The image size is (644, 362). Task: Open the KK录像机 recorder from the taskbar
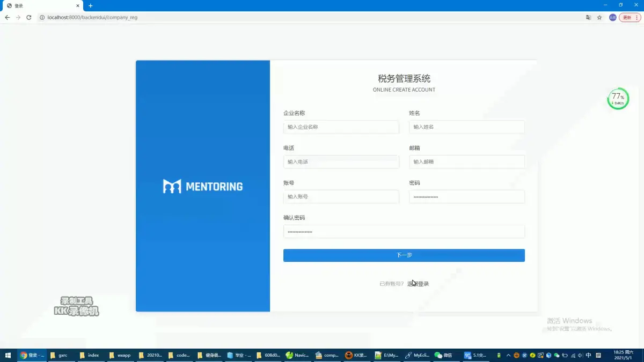pos(357,355)
